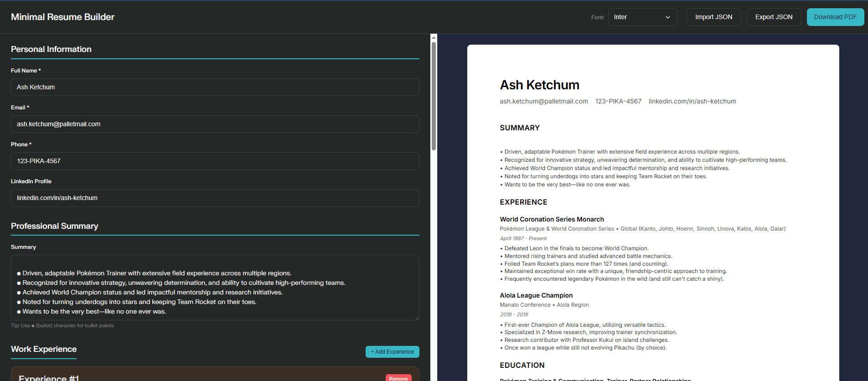Click 'Wants to be the very best' preview bullet
Image resolution: width=868 pixels, height=381 pixels.
pos(565,185)
